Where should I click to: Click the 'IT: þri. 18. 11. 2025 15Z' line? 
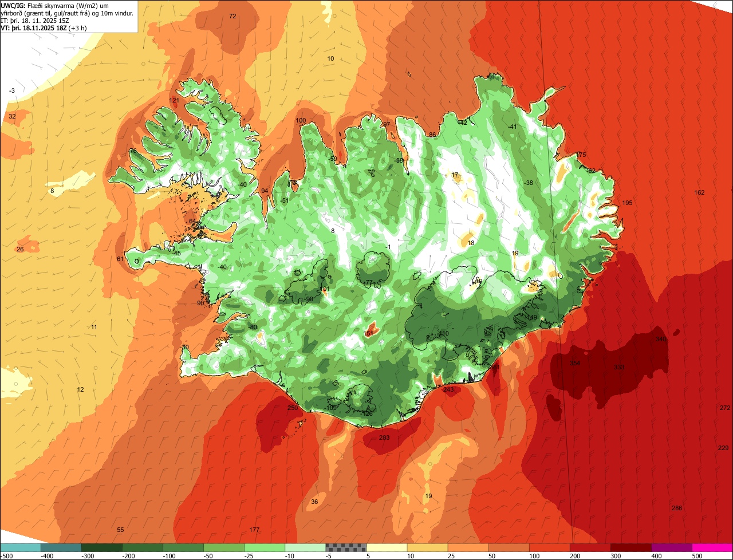36,21
